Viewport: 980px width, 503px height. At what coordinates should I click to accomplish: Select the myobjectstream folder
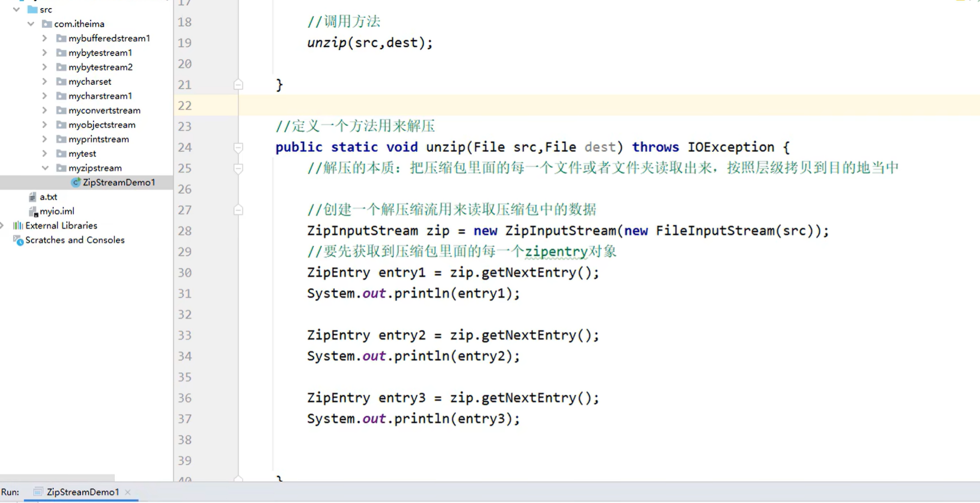pos(102,125)
